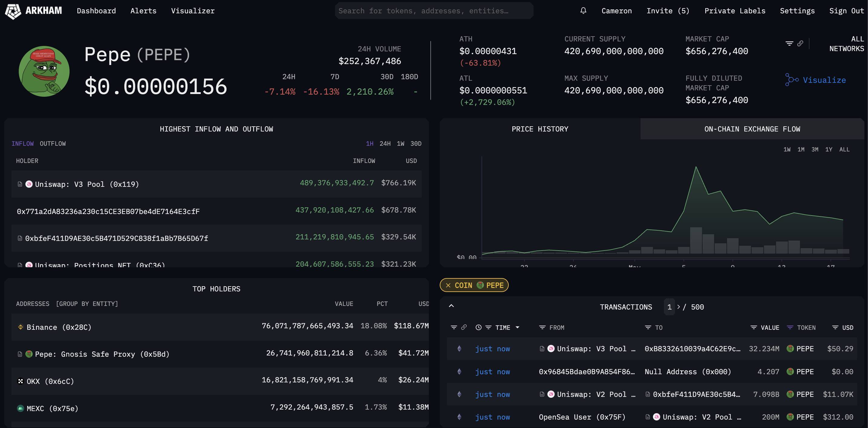The height and width of the screenshot is (428, 868).
Task: Set price chart range to 1Y
Action: [829, 149]
